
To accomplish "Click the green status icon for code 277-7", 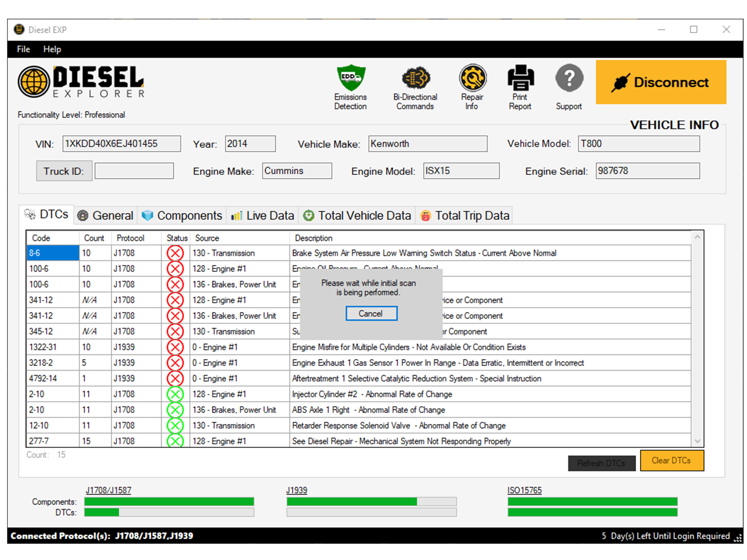I will [x=175, y=441].
